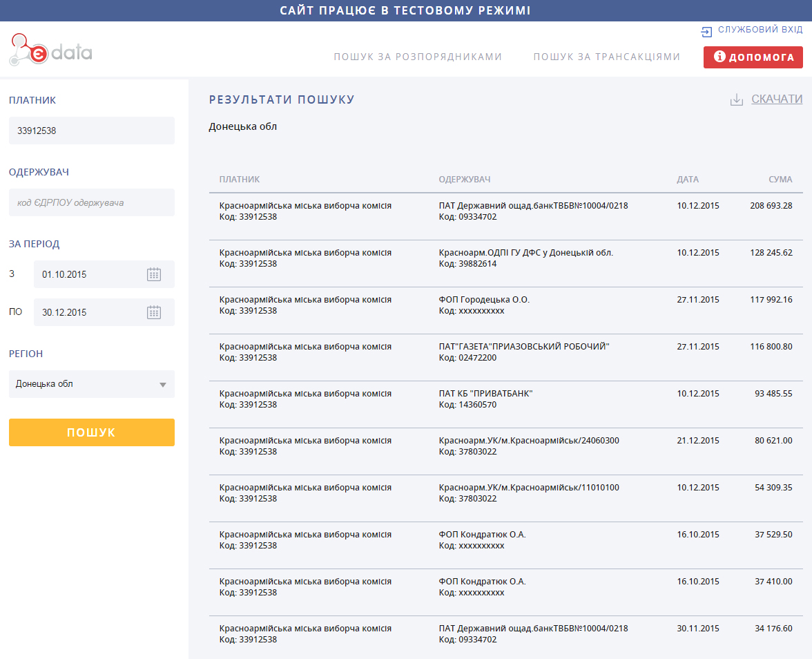Focus the Платник code input field
The image size is (812, 659).
(x=91, y=131)
